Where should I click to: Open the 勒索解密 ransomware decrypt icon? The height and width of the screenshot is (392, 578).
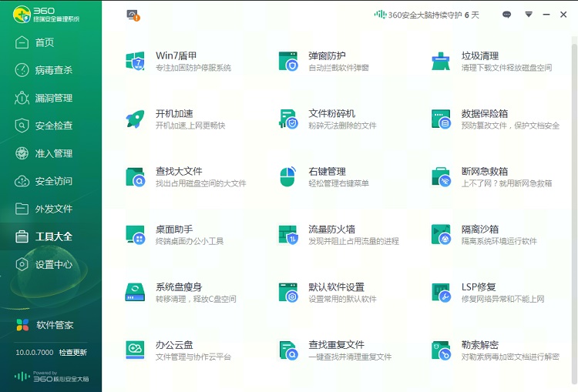[441, 350]
